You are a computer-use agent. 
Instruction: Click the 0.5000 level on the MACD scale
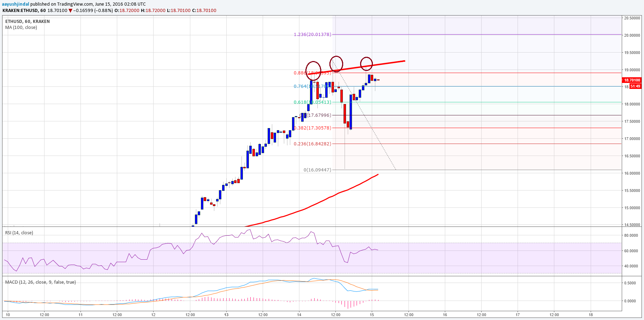tap(630, 283)
